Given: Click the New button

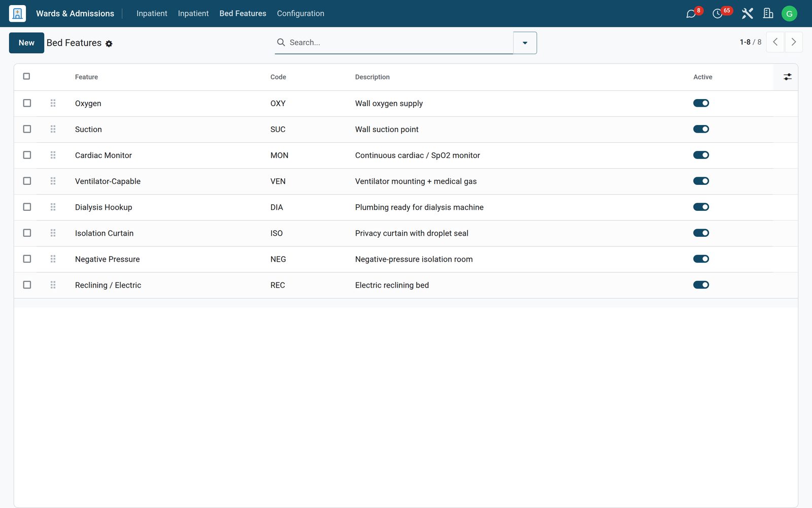Looking at the screenshot, I should point(26,43).
